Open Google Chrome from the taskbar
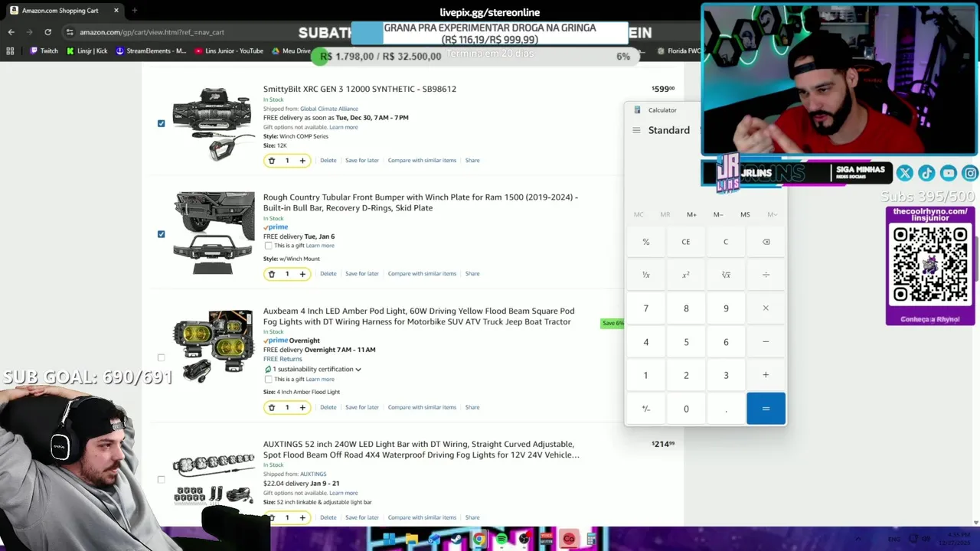This screenshot has width=980, height=551. point(479,540)
